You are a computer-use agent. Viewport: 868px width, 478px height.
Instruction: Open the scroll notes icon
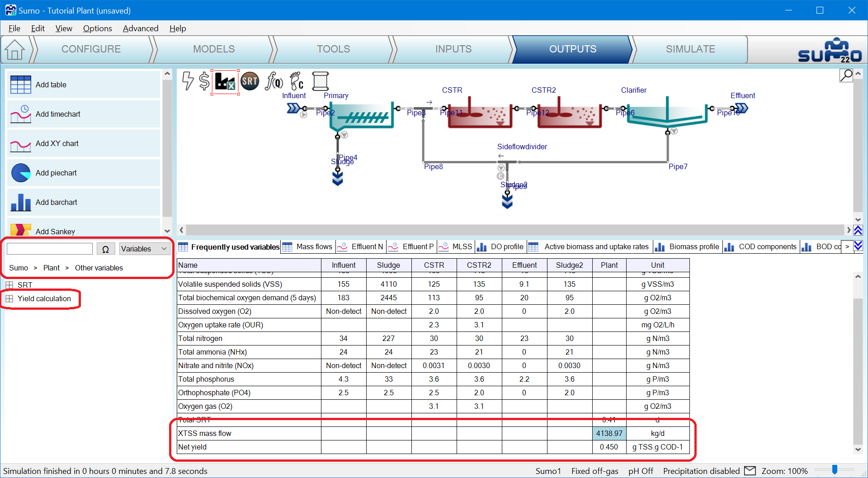(320, 81)
